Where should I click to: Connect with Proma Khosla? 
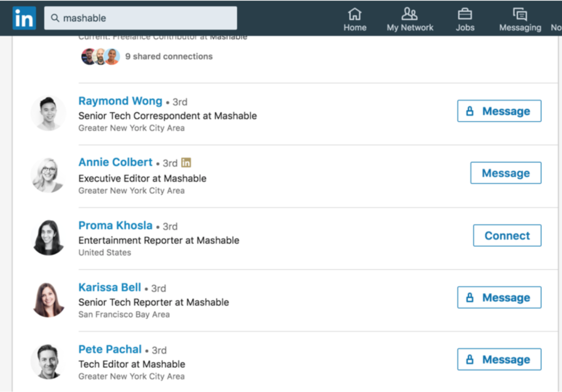click(507, 236)
